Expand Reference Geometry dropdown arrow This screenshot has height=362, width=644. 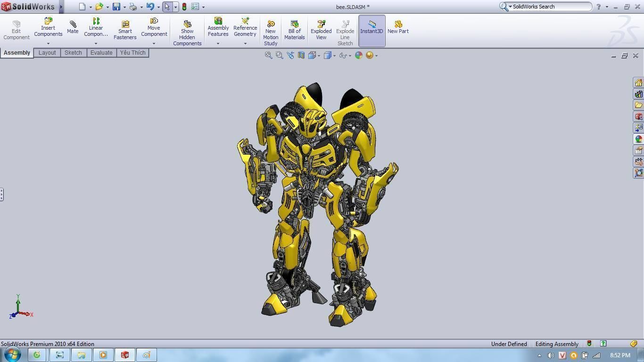coord(245,43)
